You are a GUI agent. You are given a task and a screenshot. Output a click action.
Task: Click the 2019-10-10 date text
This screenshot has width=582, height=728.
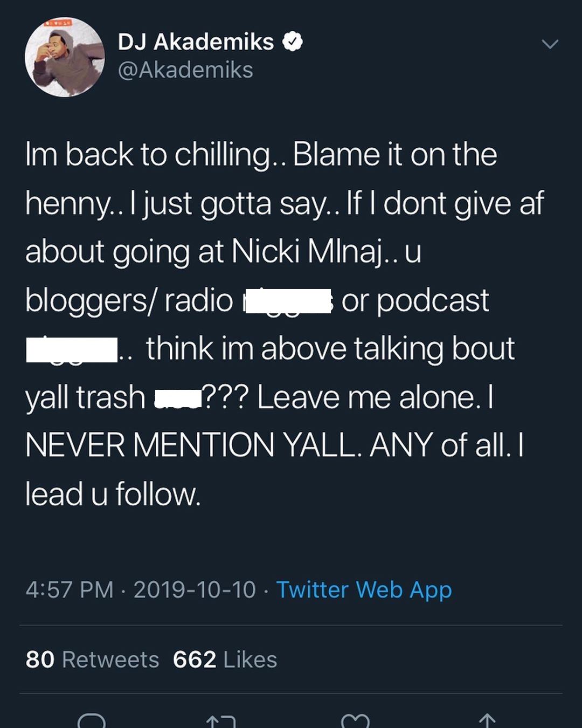coord(195,589)
